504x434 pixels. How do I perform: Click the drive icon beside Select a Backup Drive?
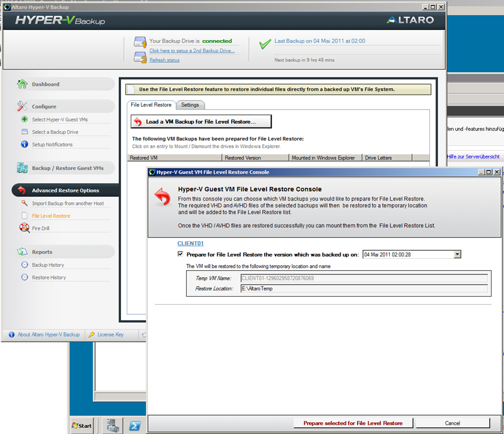[x=24, y=132]
